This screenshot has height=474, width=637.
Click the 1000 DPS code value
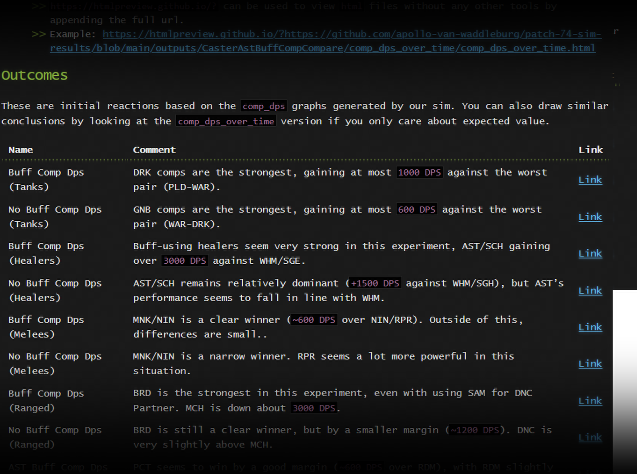(419, 173)
